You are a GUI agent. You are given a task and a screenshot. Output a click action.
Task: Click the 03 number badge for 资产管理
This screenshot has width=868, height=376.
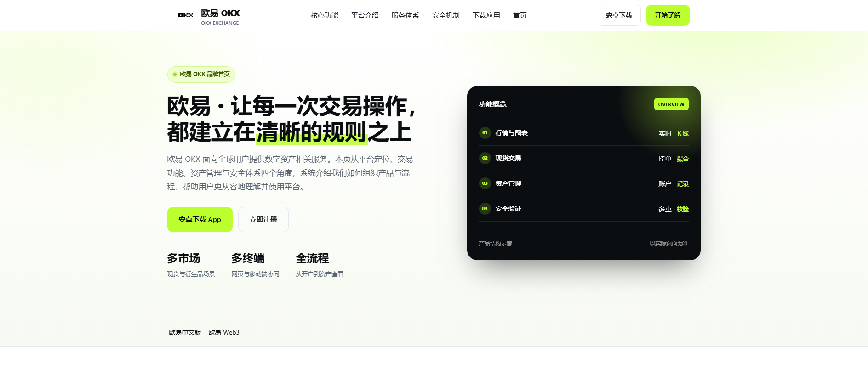click(485, 183)
